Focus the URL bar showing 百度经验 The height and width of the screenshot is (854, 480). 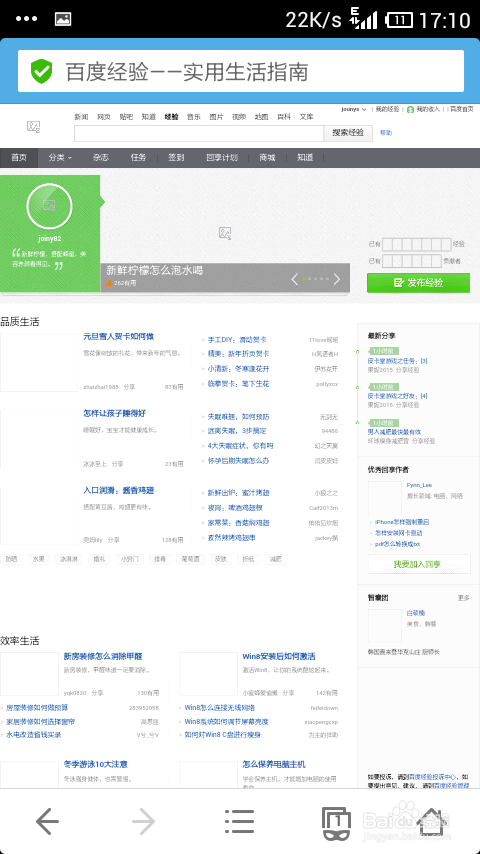pos(241,71)
